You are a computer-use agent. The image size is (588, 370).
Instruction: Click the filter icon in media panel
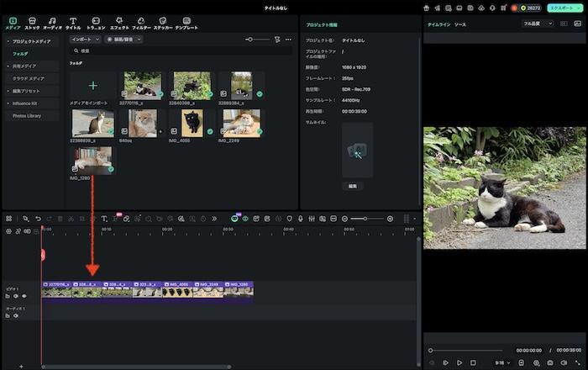[277, 40]
